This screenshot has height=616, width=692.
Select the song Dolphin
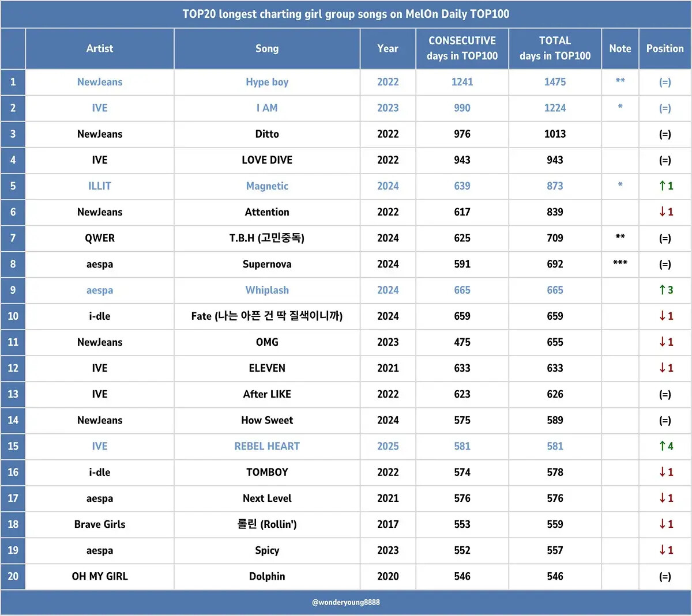click(x=267, y=576)
